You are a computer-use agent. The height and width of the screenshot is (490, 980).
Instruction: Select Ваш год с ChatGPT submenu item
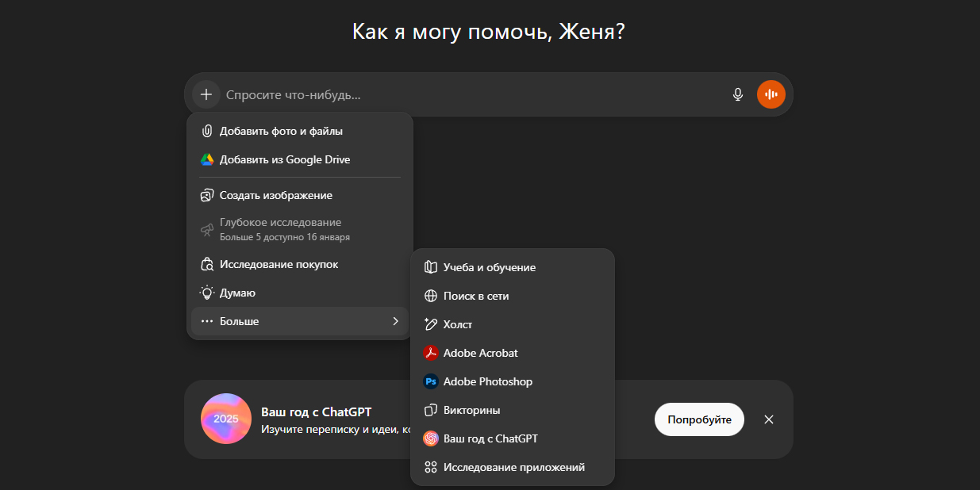513,438
